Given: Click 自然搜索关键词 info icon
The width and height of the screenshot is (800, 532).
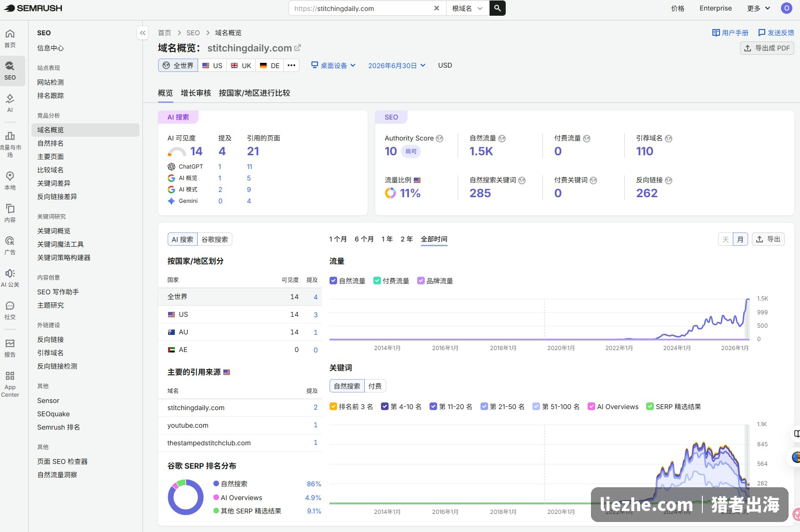Looking at the screenshot, I should [x=522, y=181].
